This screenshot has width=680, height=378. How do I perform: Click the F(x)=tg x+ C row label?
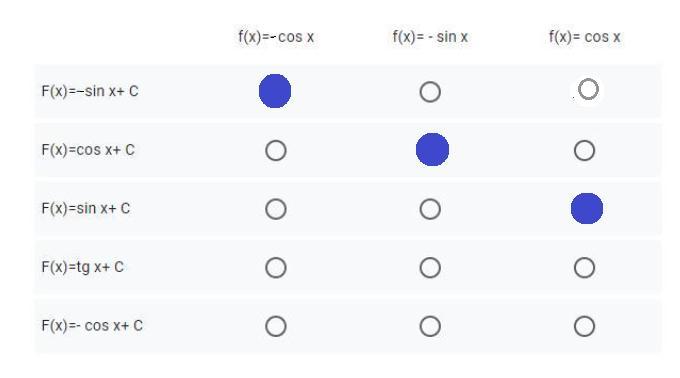[x=83, y=267]
